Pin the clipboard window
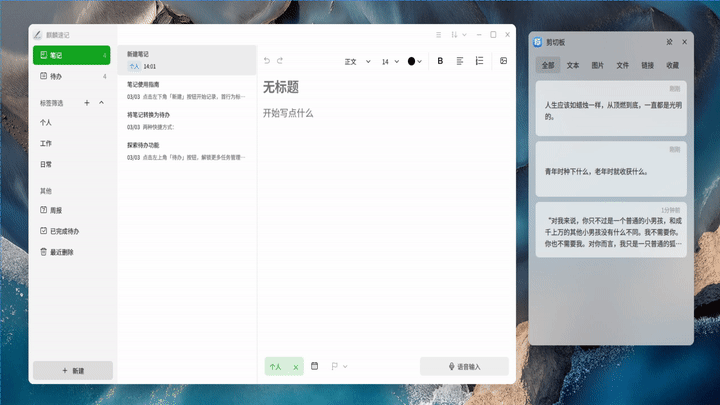This screenshot has height=405, width=720. 669,42
